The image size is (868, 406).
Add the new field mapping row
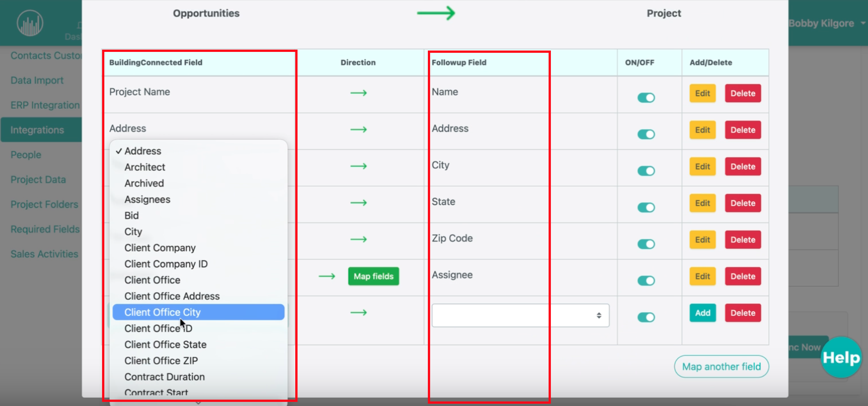point(703,313)
